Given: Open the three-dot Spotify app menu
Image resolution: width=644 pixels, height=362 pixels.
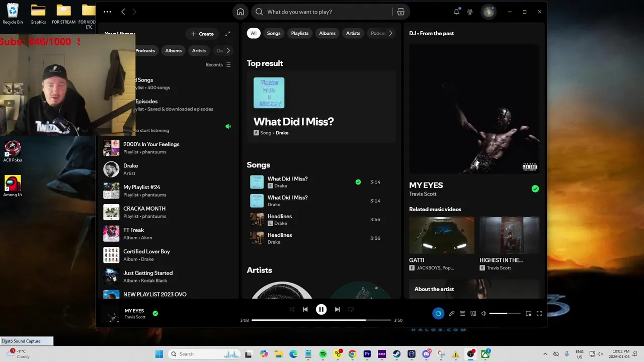Looking at the screenshot, I should (x=107, y=12).
